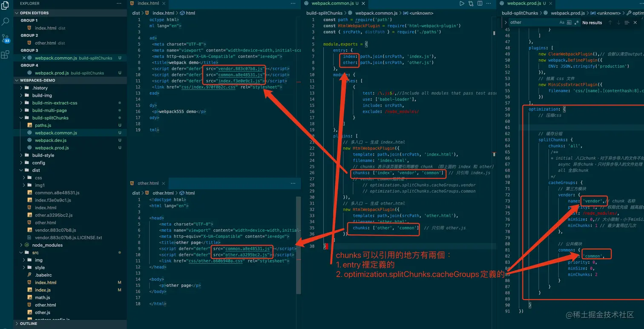The width and height of the screenshot is (644, 329).
Task: Expand the css folder inside dist
Action: [70, 178]
